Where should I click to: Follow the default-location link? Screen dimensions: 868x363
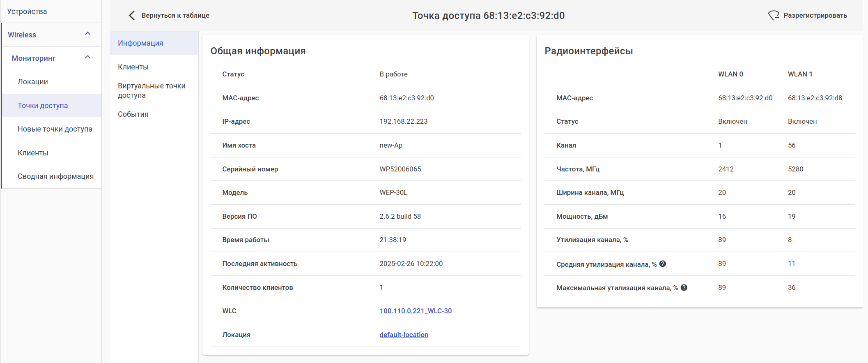pos(404,335)
